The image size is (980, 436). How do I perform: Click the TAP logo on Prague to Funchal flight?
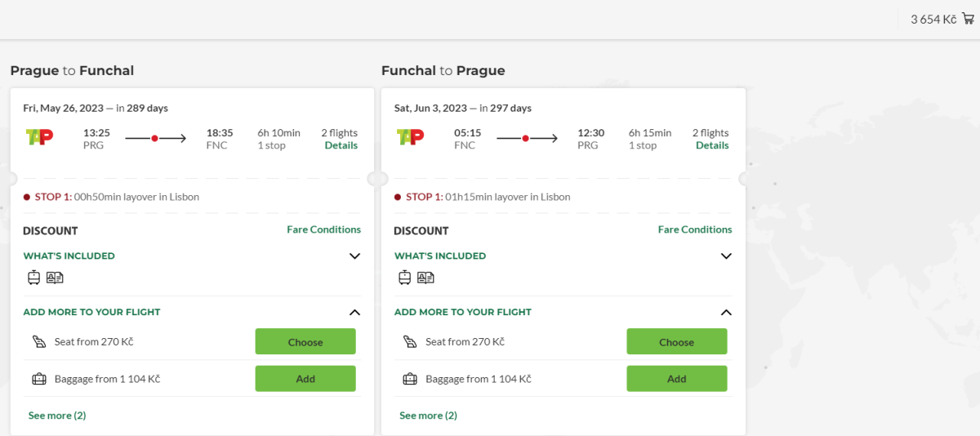pyautogui.click(x=39, y=137)
